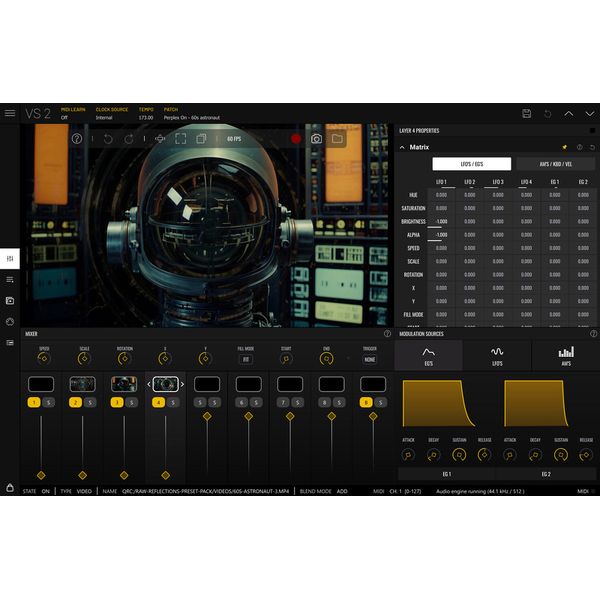Open help for the Mixer panel
600x600 pixels.
(387, 334)
